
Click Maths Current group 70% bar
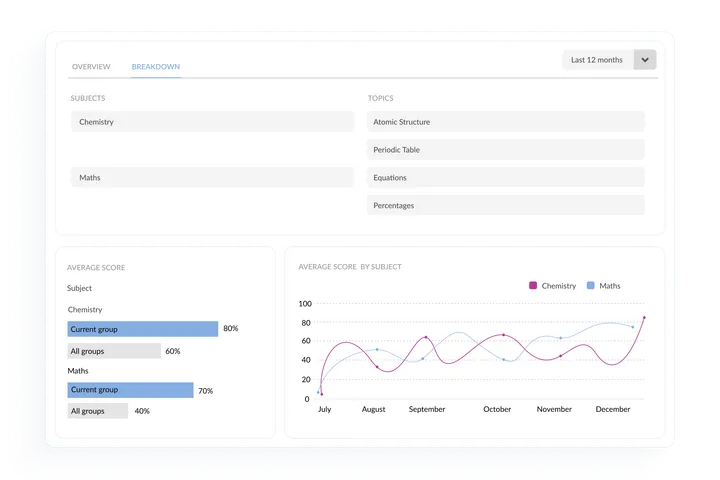[130, 390]
